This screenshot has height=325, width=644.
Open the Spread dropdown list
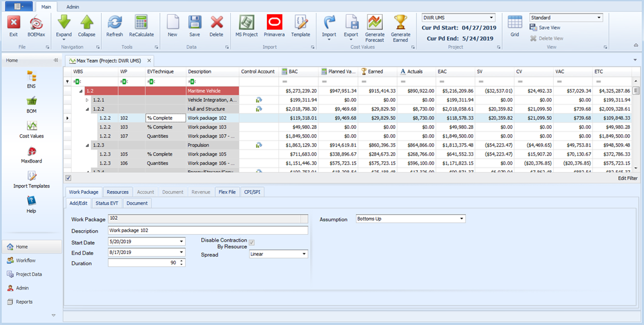(304, 254)
